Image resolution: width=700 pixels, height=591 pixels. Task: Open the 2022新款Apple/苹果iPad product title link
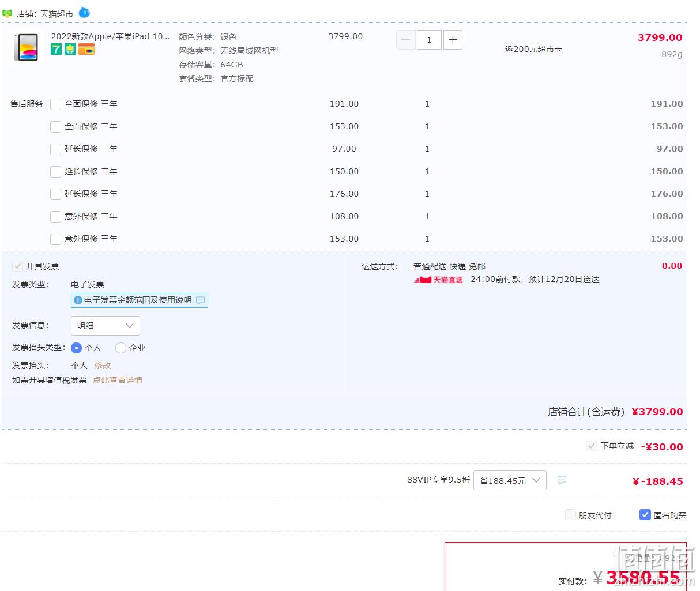point(110,36)
